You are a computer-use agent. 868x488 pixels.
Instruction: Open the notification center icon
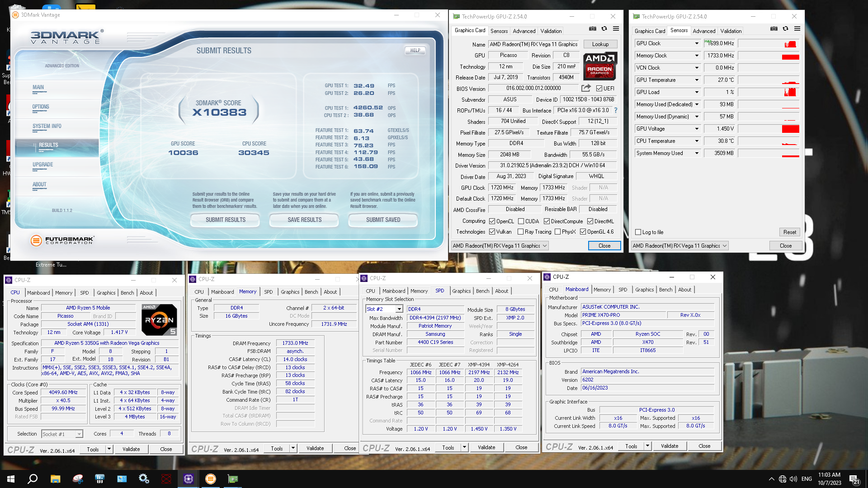coord(854,479)
